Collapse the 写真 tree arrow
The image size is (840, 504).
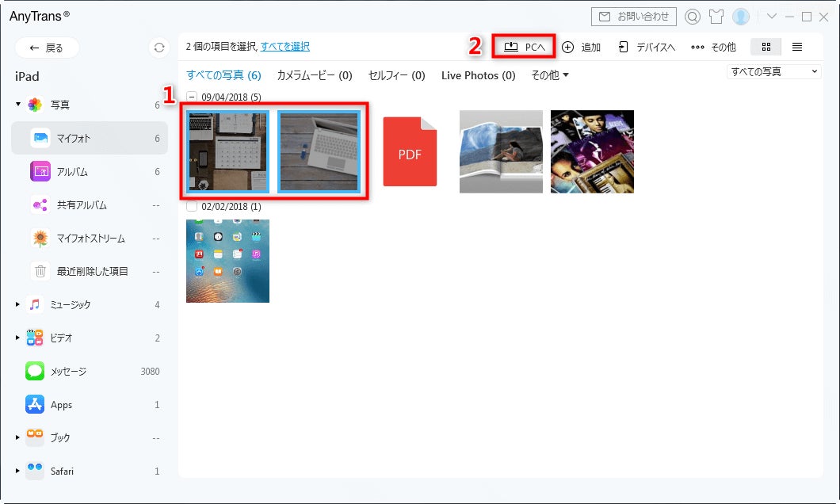tap(17, 104)
